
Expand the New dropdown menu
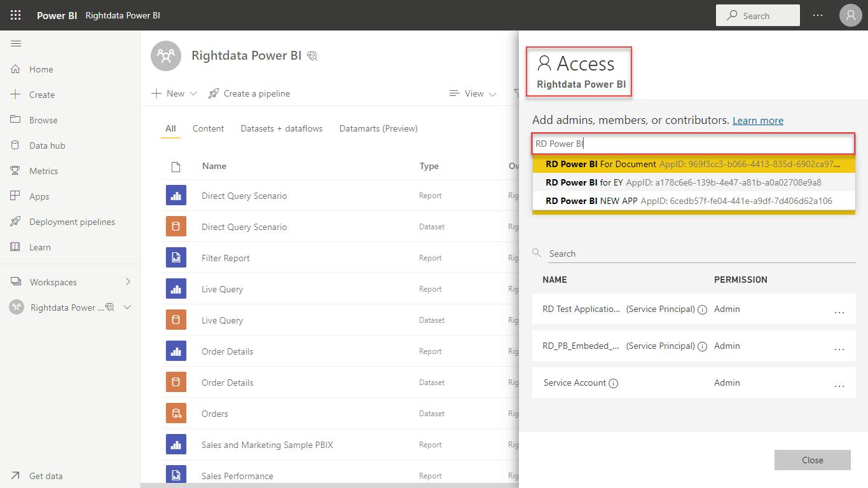[193, 93]
